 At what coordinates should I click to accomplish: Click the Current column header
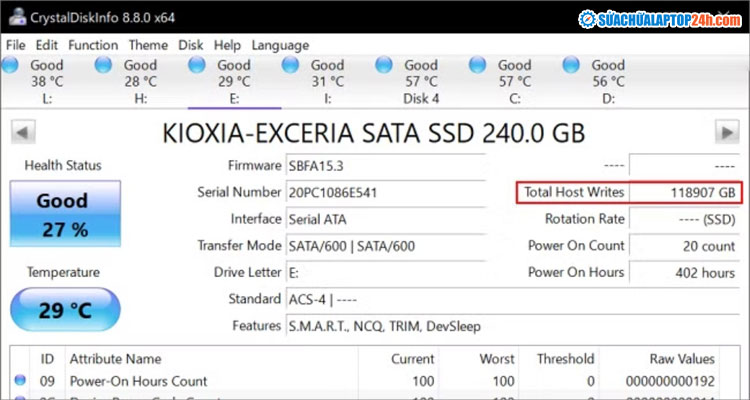coord(413,359)
